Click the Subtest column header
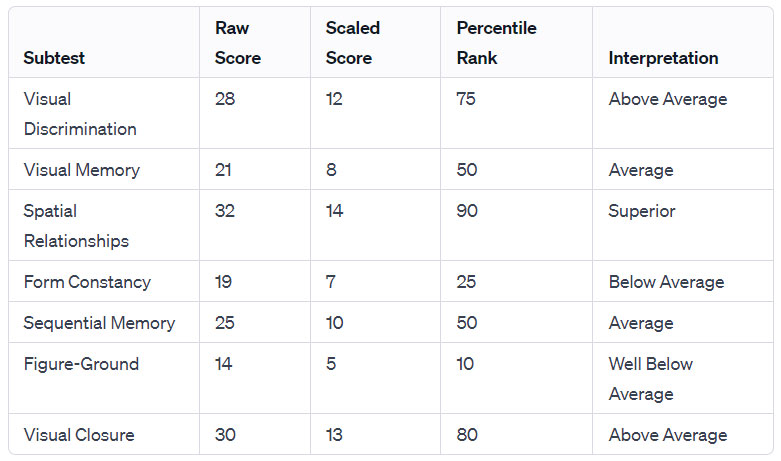This screenshot has height=461, width=781. point(54,58)
